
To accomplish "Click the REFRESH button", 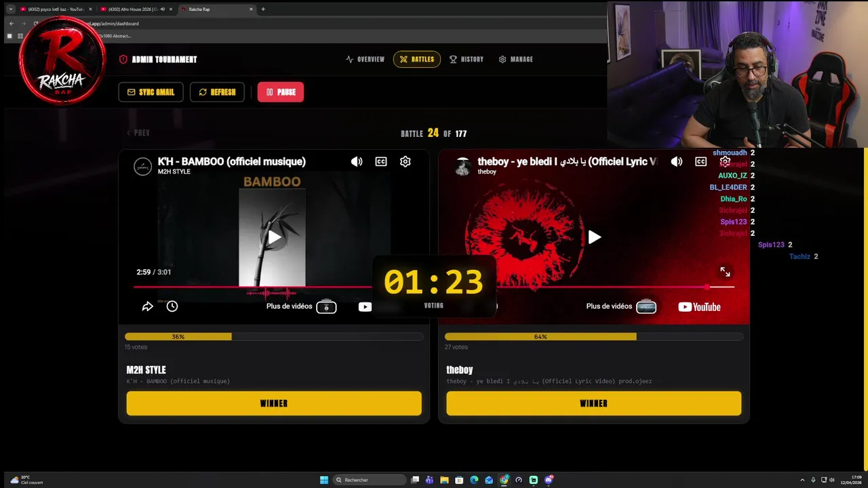I will click(x=217, y=92).
